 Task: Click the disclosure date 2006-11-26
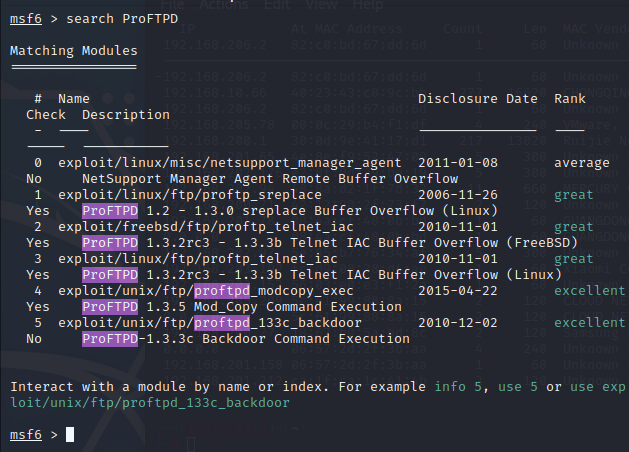(x=458, y=195)
